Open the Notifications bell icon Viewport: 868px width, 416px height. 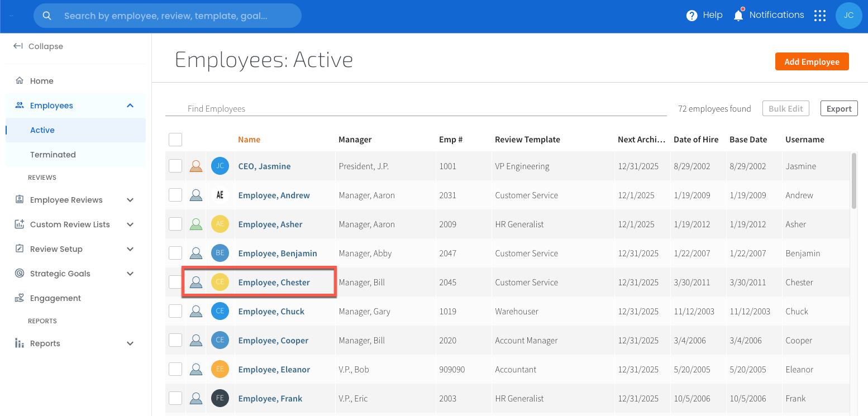point(738,16)
